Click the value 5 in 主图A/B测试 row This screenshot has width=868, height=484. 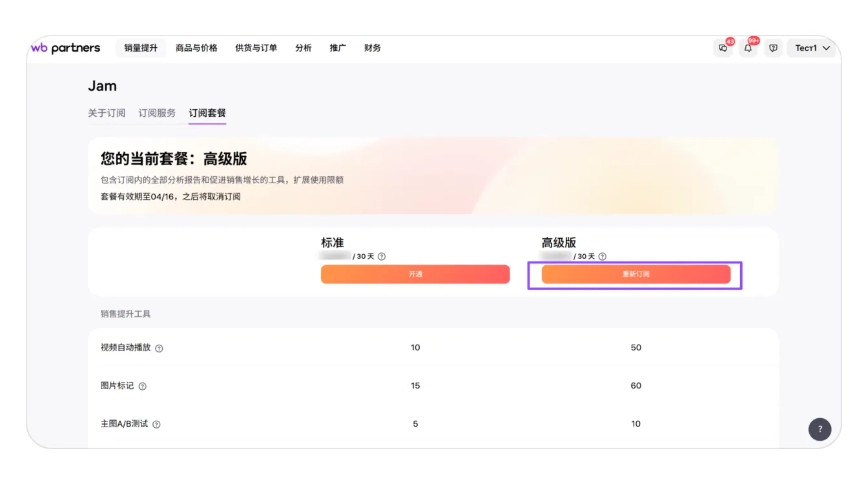coord(415,423)
